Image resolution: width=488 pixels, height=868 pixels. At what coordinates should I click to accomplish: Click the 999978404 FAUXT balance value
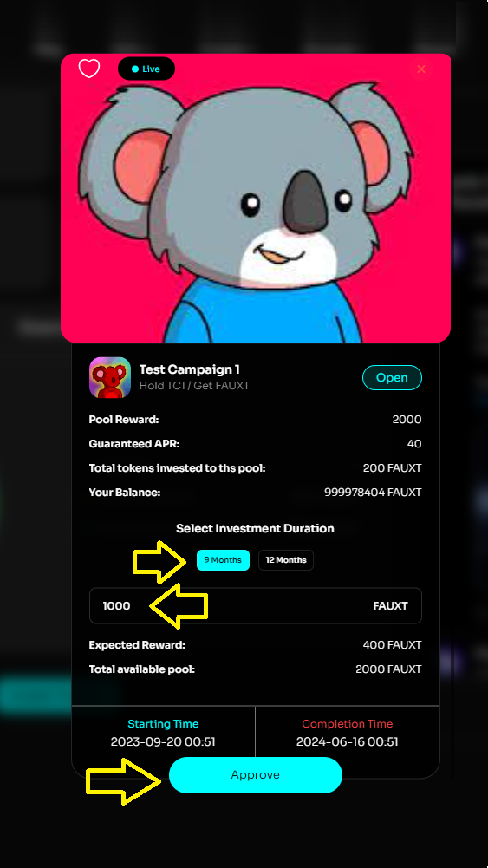point(373,493)
